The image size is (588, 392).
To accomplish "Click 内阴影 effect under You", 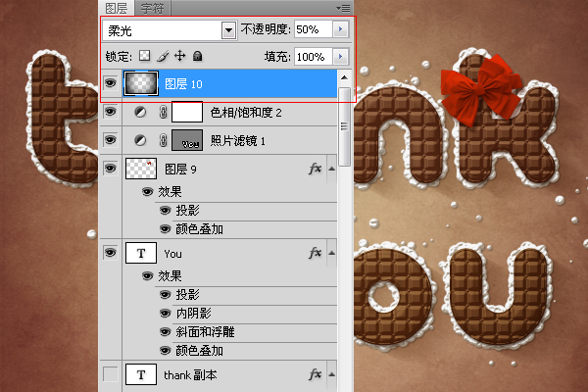I will click(193, 313).
